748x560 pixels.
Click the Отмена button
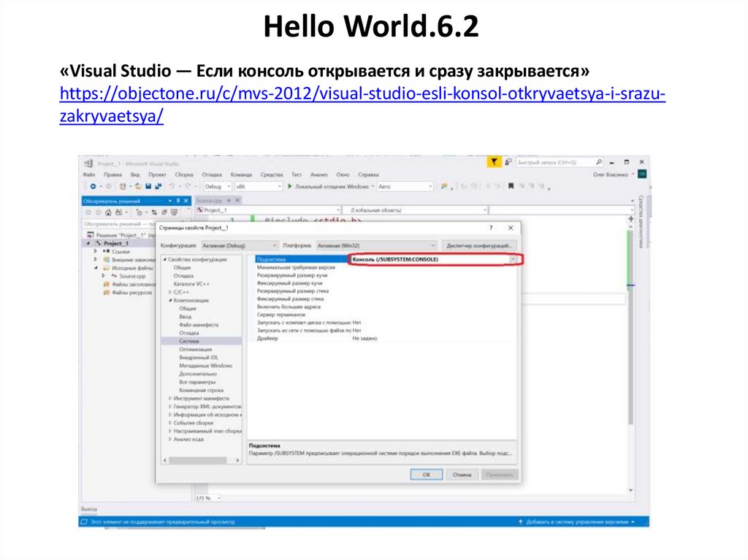462,475
